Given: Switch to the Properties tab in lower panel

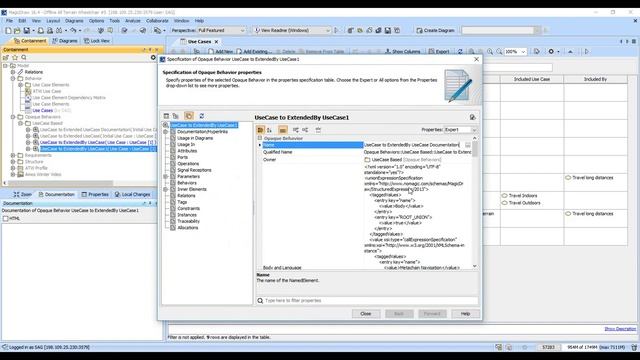Looking at the screenshot, I should tap(95, 195).
